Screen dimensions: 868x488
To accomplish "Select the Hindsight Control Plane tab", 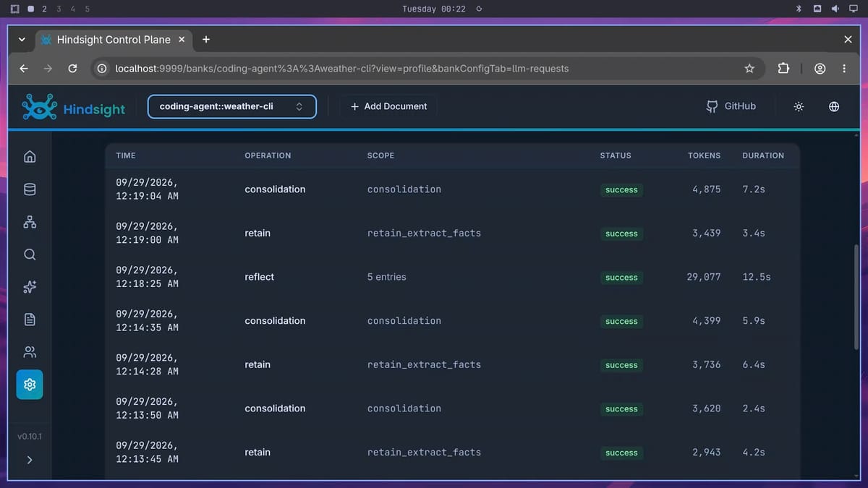I will [x=112, y=40].
